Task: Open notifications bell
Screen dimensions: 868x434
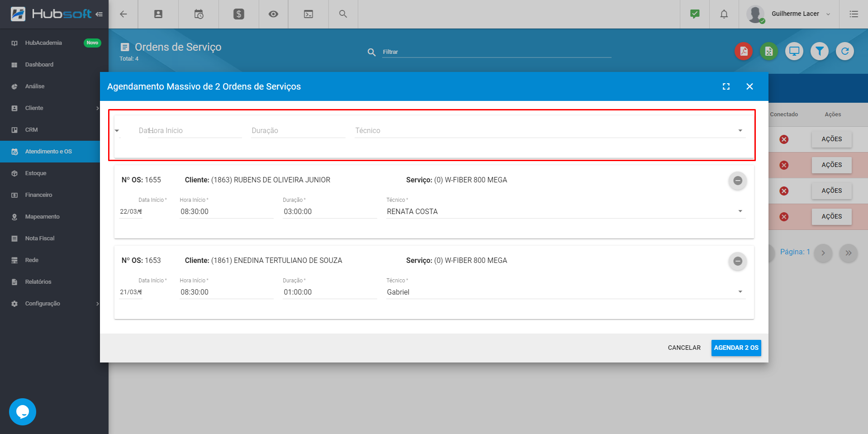Action: click(724, 14)
